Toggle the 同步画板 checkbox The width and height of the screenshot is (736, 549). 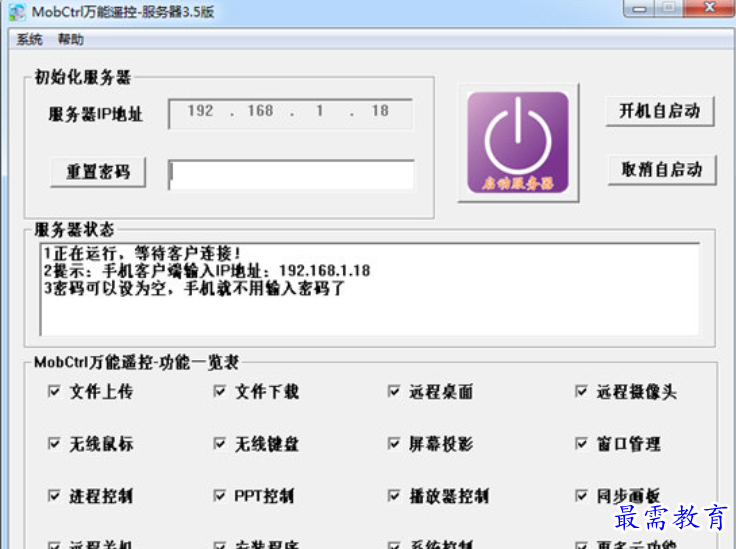(581, 496)
